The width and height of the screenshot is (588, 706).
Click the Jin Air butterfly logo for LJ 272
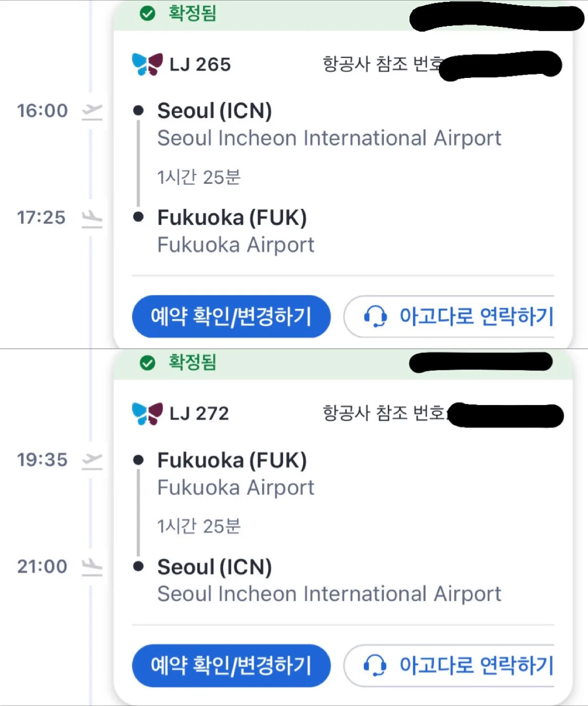coord(147,413)
